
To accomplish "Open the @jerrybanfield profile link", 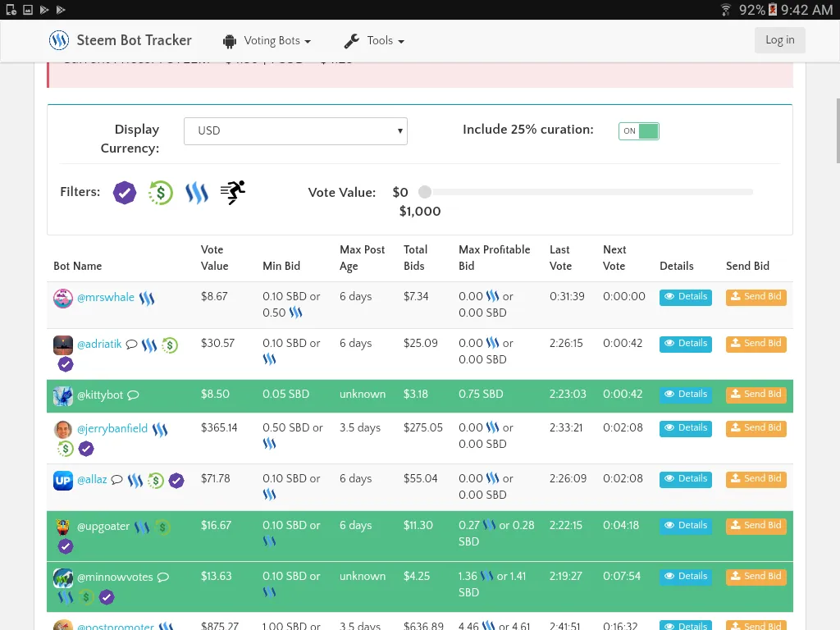I will point(112,428).
